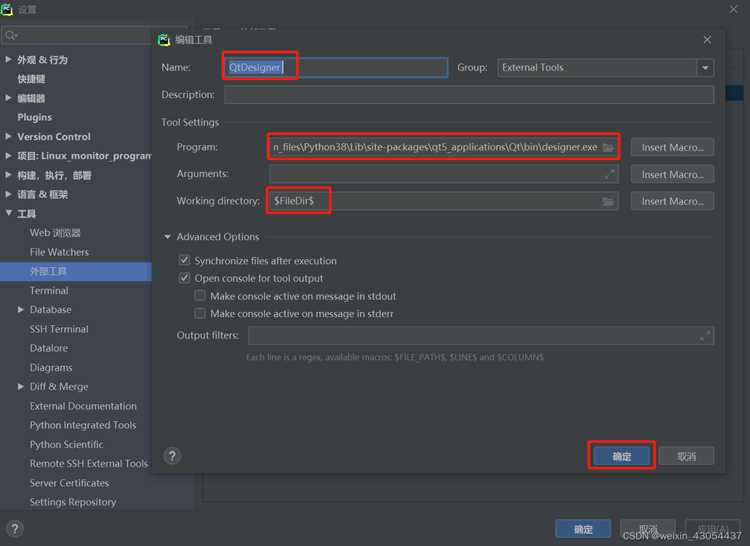Open SSH Terminal settings page
750x546 pixels.
coord(59,329)
